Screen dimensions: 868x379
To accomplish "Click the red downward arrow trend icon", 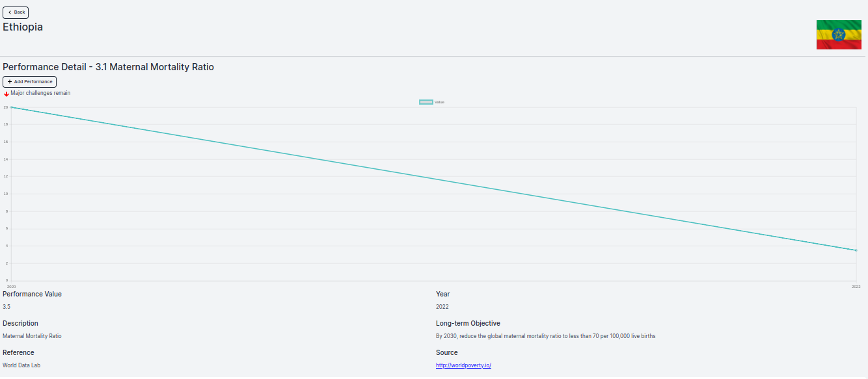I will click(7, 94).
